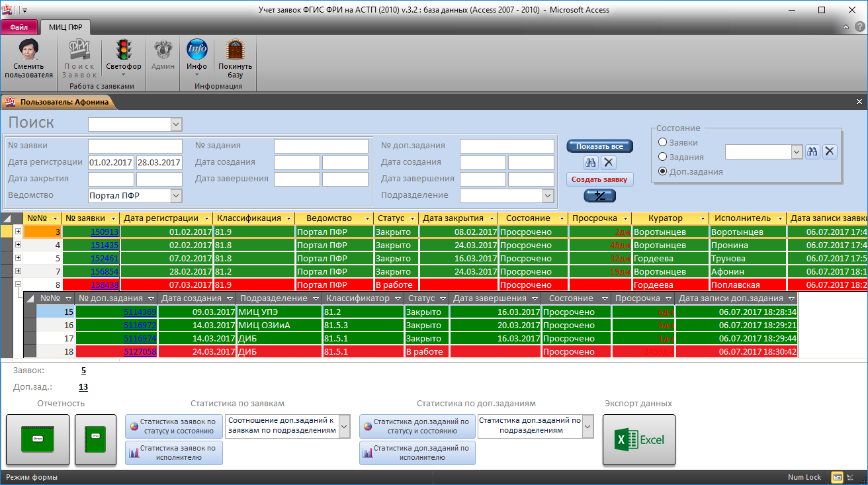
Task: Click the Инфо information icon
Action: [196, 50]
